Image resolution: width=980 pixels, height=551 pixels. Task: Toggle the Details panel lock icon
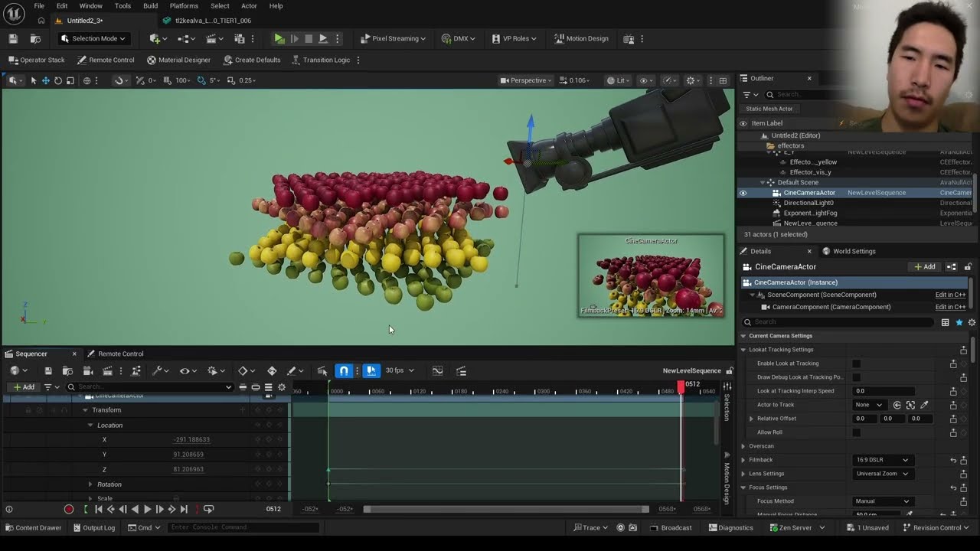[968, 266]
